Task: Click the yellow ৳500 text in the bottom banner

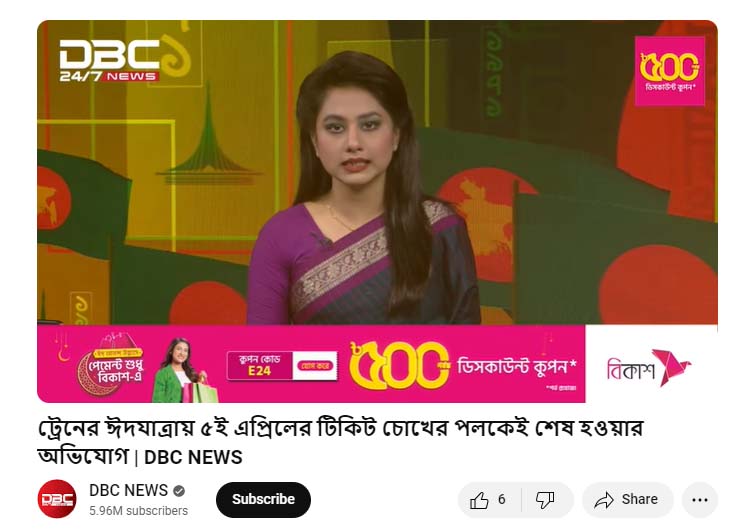Action: point(399,365)
